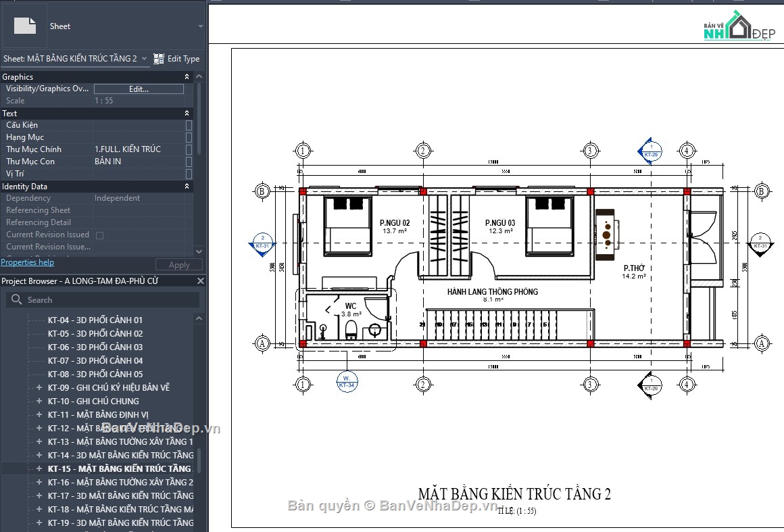784x532 pixels.
Task: Close the Project Browser panel
Action: (201, 281)
